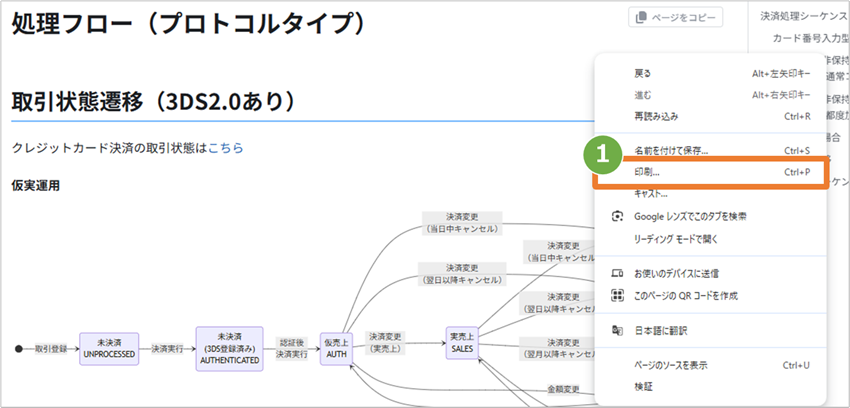Click the 取引状態遷移（3DS2.0あり） heading
This screenshot has height=408, width=850.
pos(154,102)
